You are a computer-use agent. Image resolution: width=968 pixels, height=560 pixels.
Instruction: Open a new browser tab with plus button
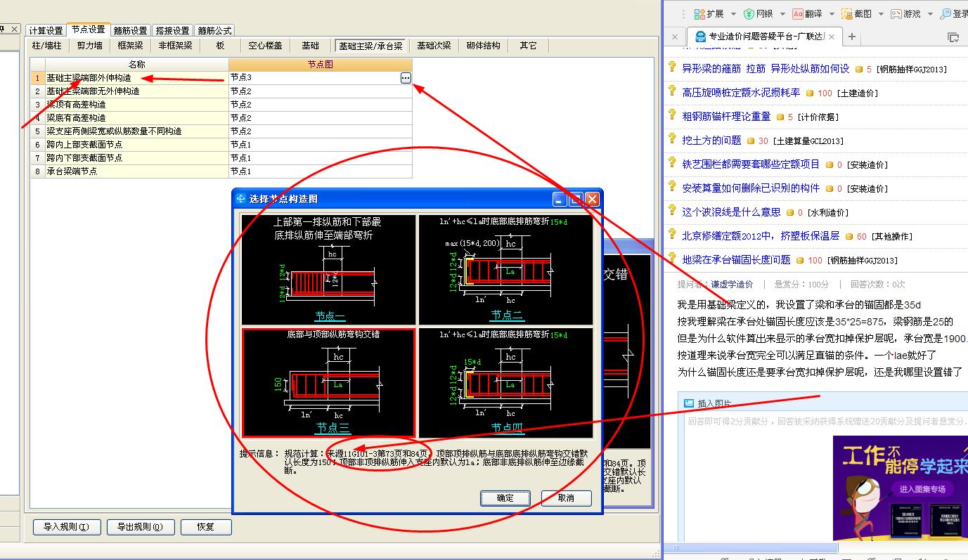tap(852, 37)
